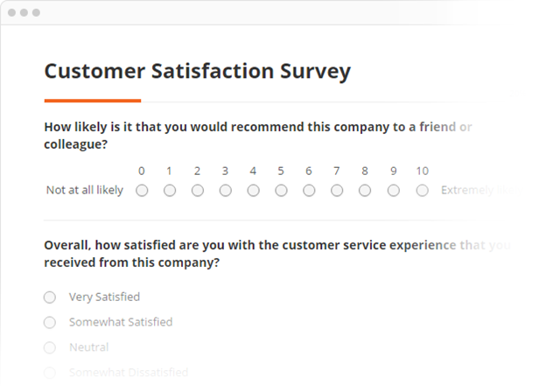Click the middle window control dot
Image resolution: width=546 pixels, height=392 pixels.
(25, 13)
